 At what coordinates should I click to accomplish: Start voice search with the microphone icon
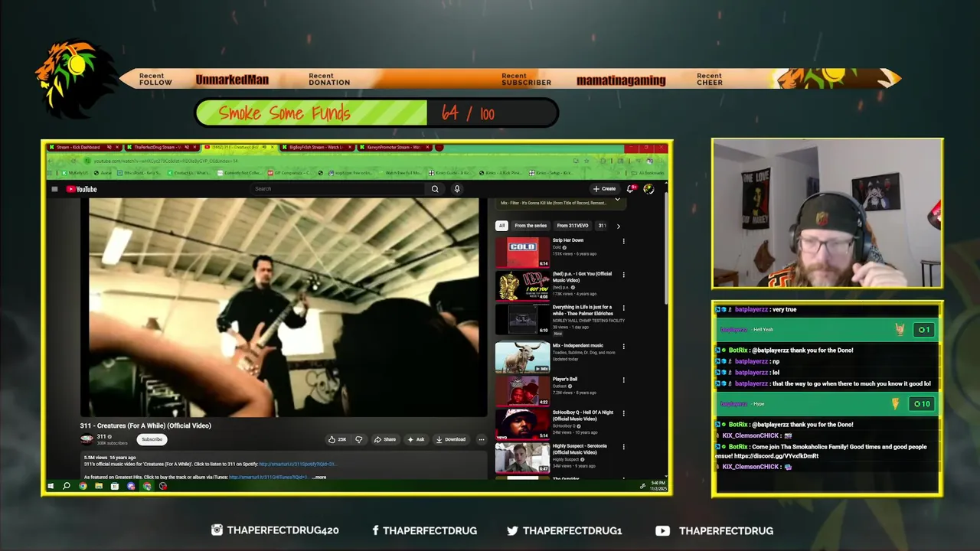[x=457, y=189]
